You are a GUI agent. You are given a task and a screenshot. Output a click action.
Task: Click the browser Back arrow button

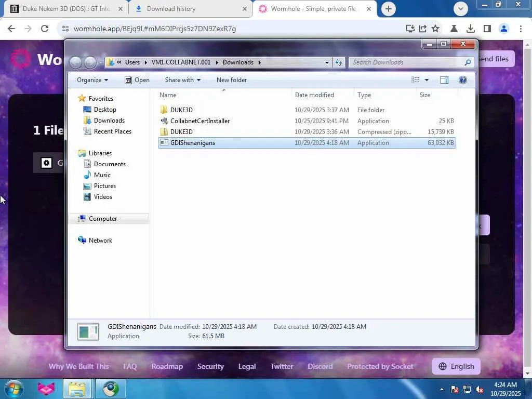coord(11,29)
